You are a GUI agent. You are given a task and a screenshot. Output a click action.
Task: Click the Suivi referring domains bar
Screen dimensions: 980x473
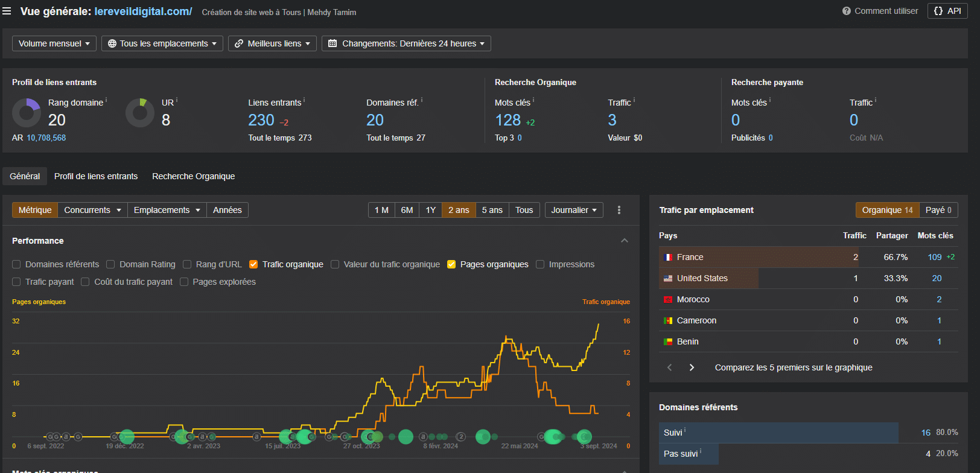778,433
